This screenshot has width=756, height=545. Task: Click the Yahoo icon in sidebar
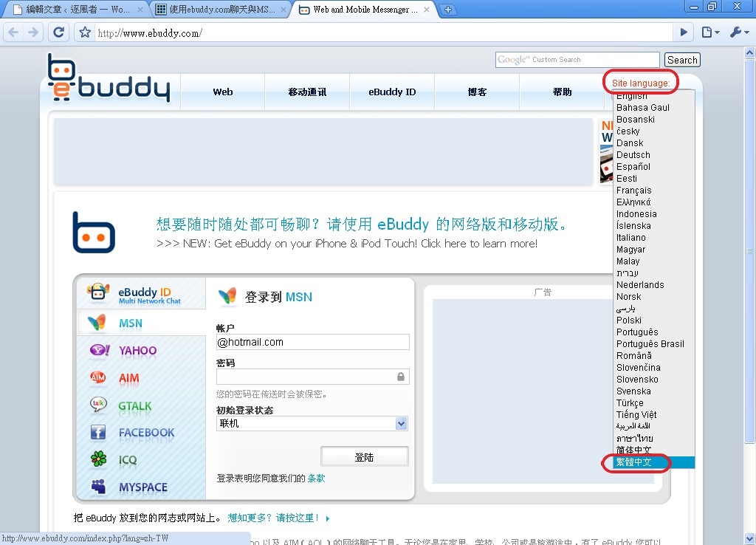100,349
